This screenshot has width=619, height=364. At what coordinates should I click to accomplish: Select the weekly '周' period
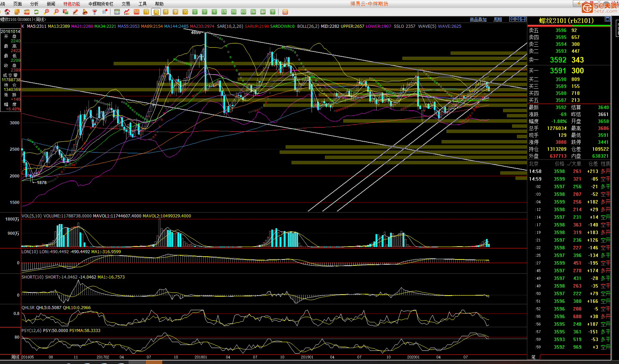tap(156, 12)
